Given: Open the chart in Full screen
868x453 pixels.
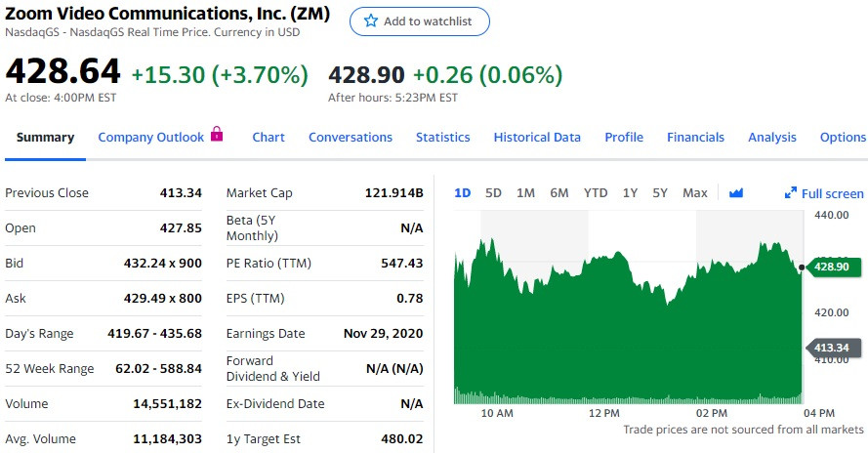Looking at the screenshot, I should click(832, 193).
